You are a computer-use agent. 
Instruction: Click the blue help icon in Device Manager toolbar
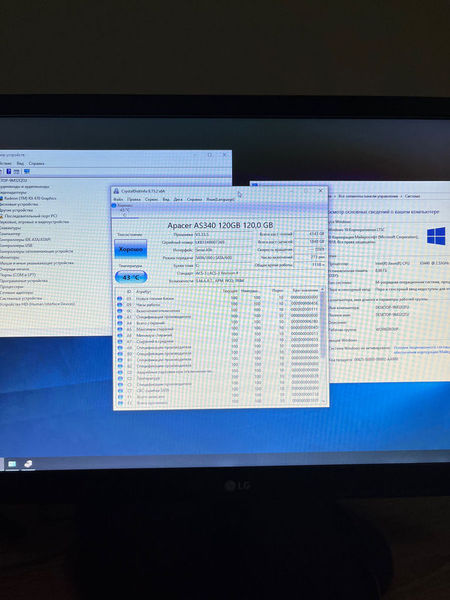coord(8,171)
